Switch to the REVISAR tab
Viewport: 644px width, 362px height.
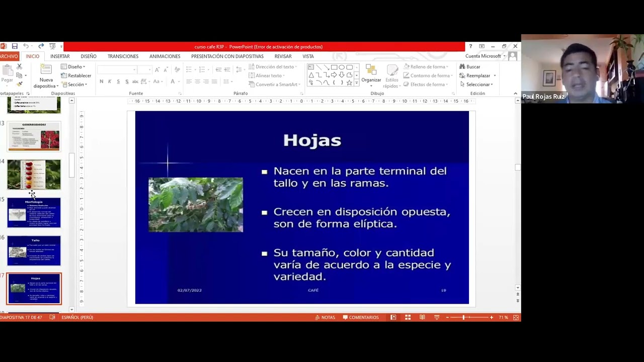click(283, 56)
